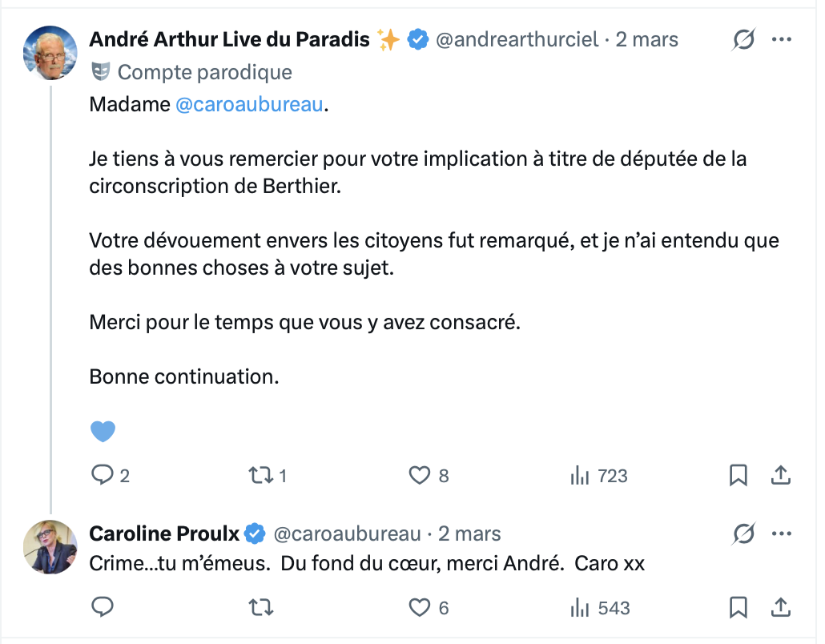Share Caroline Proulx's reply

(x=780, y=608)
